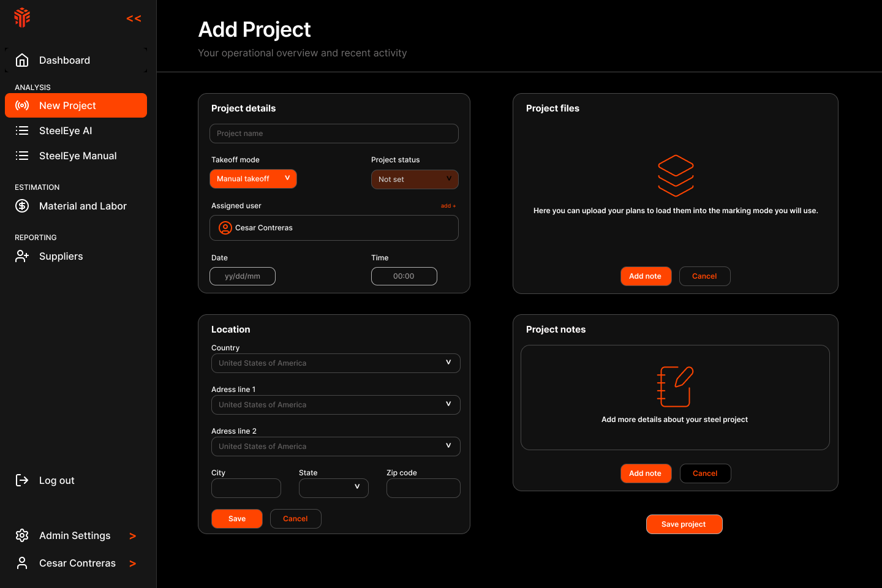Viewport: 882px width, 588px height.
Task: Open the Admin Settings gear icon
Action: (22, 535)
